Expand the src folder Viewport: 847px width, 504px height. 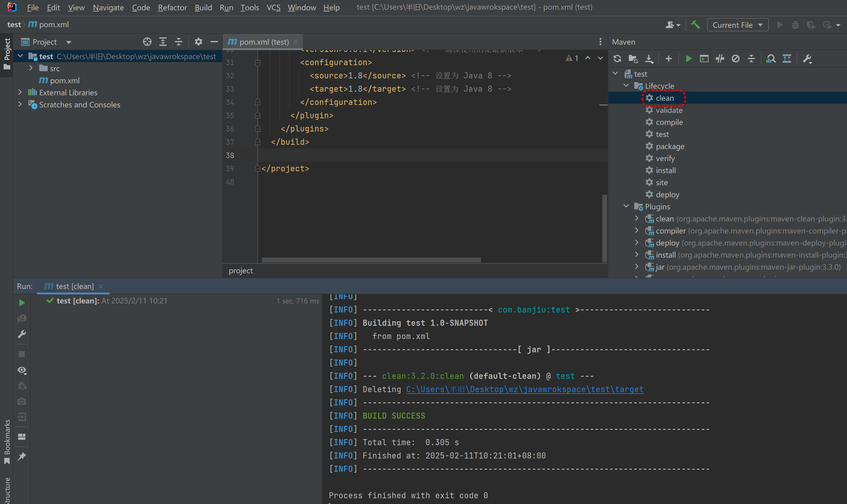click(31, 68)
